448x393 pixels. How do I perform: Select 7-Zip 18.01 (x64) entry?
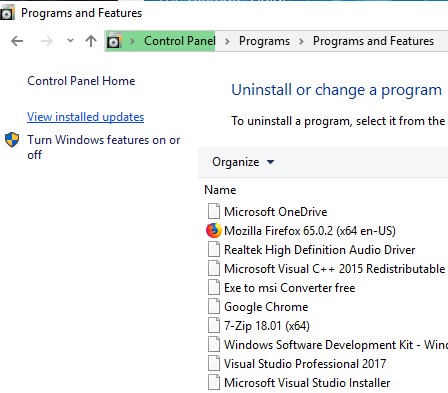tap(267, 326)
